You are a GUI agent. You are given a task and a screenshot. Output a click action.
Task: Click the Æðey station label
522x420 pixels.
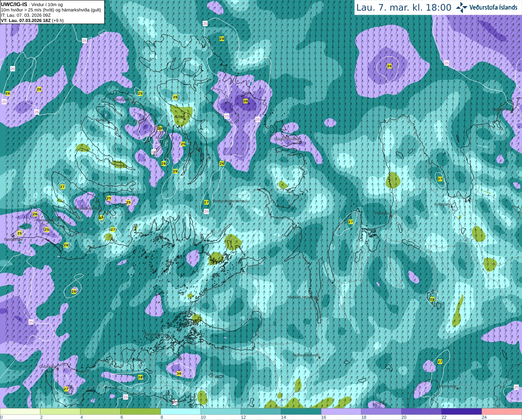click(179, 117)
